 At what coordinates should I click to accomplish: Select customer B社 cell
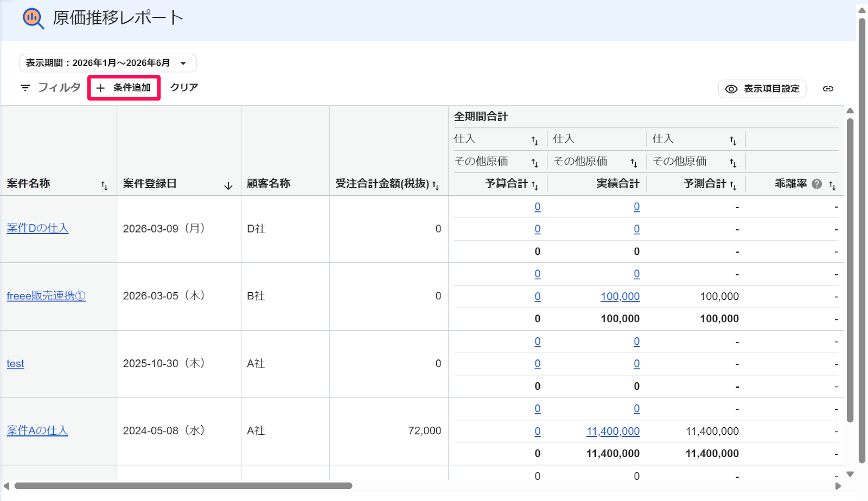285,296
